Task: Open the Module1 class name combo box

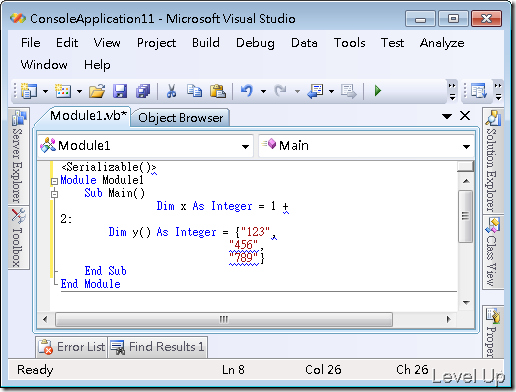Action: [x=145, y=146]
